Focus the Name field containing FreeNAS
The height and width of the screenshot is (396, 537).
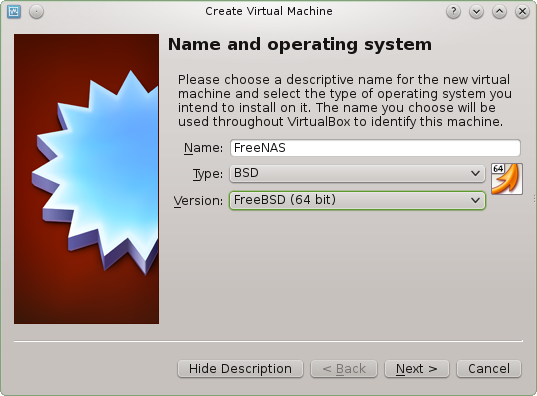click(x=375, y=148)
